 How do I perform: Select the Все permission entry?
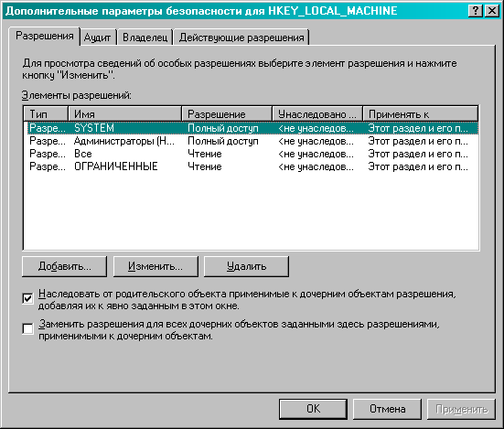251,154
